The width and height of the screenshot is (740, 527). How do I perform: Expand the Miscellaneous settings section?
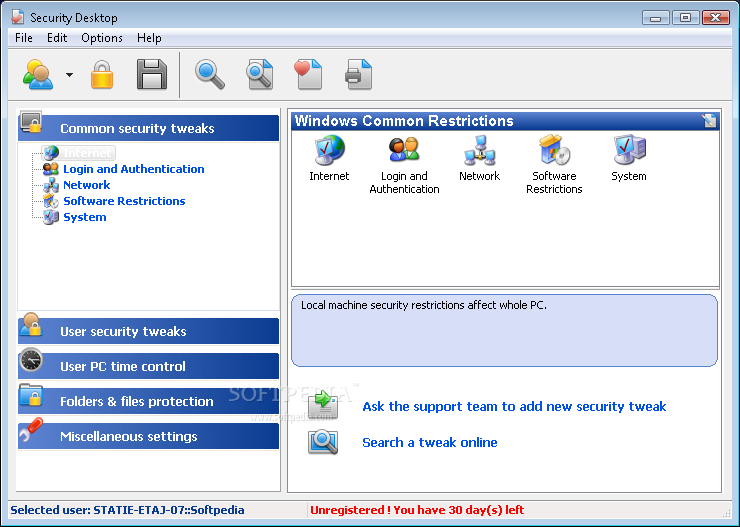click(148, 436)
